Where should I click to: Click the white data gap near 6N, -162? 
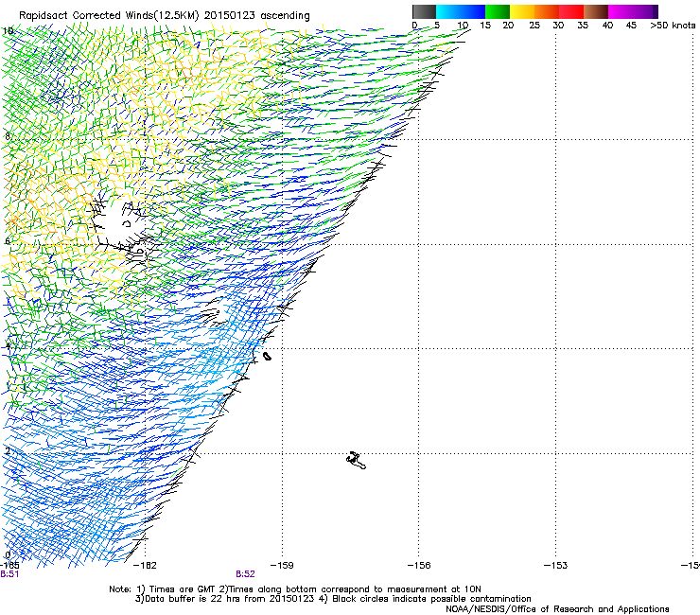(120, 223)
